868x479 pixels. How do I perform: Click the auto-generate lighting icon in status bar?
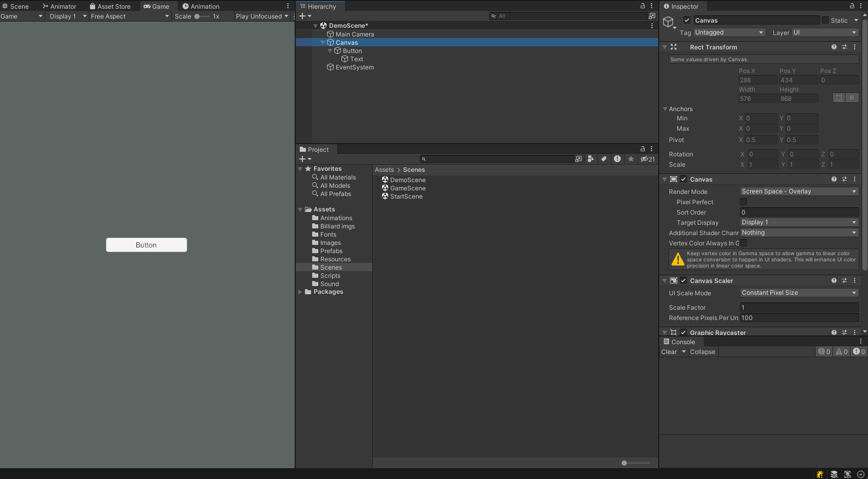click(x=847, y=474)
